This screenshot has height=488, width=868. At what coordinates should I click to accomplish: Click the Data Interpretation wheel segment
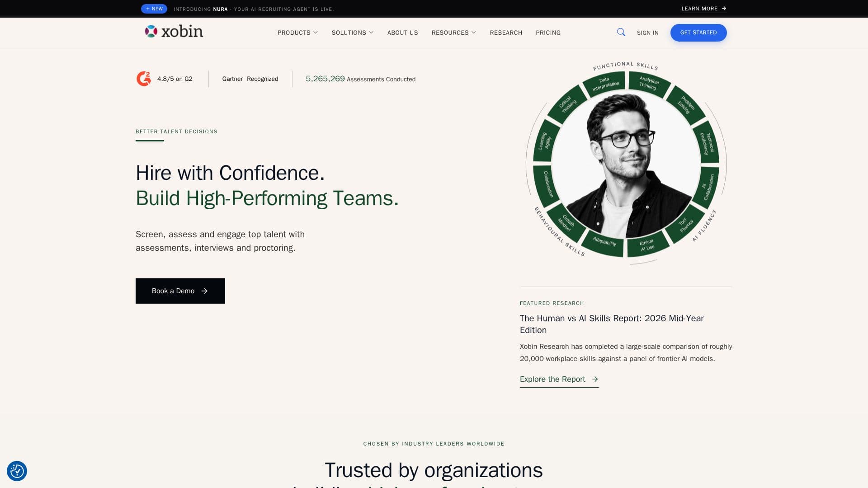click(605, 84)
